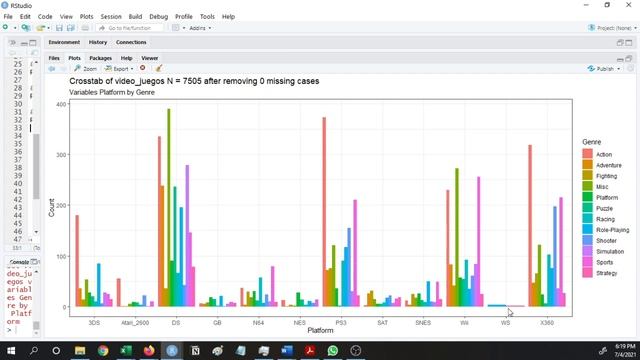Remove current plot with red X icon
Viewport: 640px width, 360px height.
click(142, 68)
